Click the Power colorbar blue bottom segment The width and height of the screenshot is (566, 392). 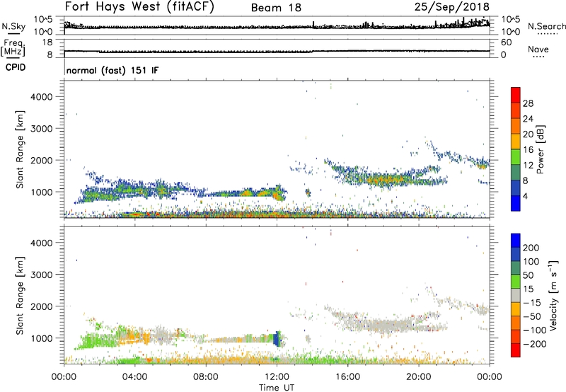(516, 203)
